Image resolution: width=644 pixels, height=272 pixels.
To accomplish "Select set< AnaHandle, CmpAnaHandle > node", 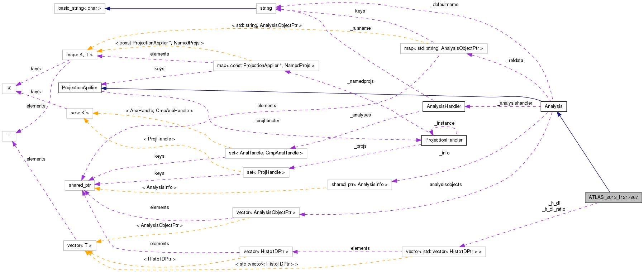I will click(266, 153).
